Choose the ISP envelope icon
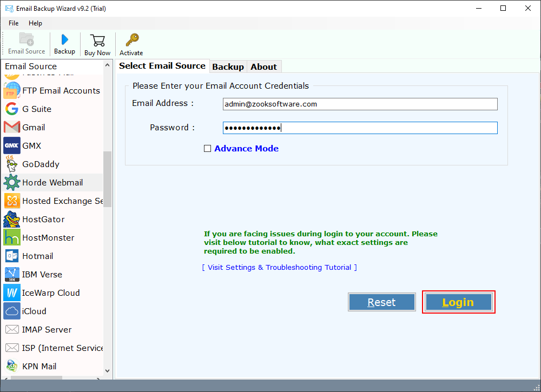This screenshot has width=541, height=392. point(12,348)
